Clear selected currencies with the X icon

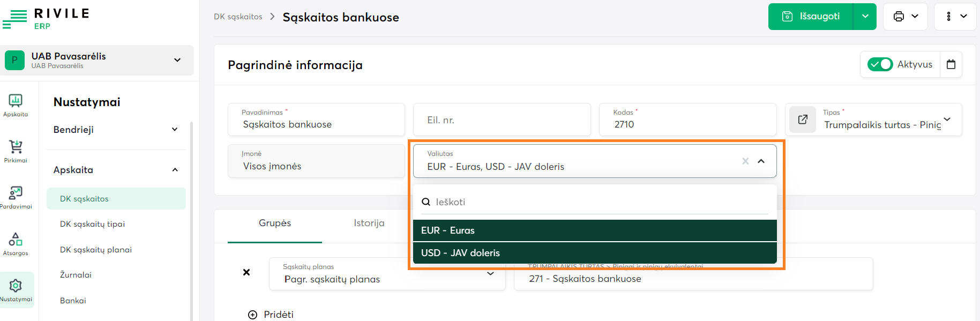click(x=745, y=161)
